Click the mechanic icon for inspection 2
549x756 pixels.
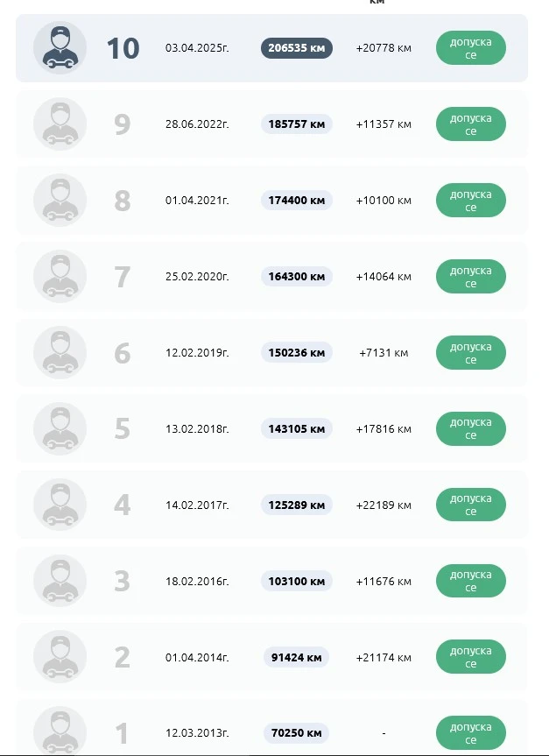(x=60, y=657)
